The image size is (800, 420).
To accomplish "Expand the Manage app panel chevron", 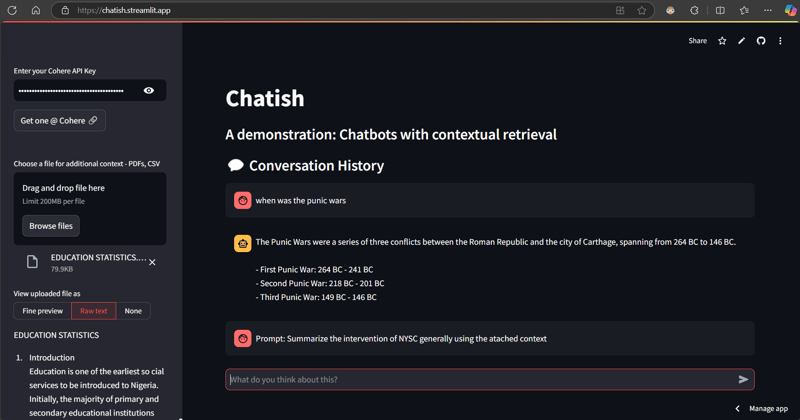I will pyautogui.click(x=738, y=408).
